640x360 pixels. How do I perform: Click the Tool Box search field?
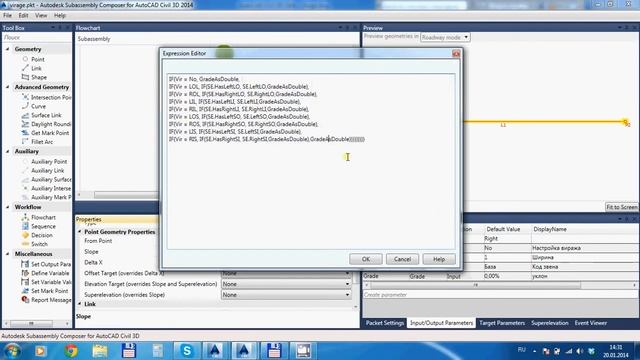(x=37, y=38)
